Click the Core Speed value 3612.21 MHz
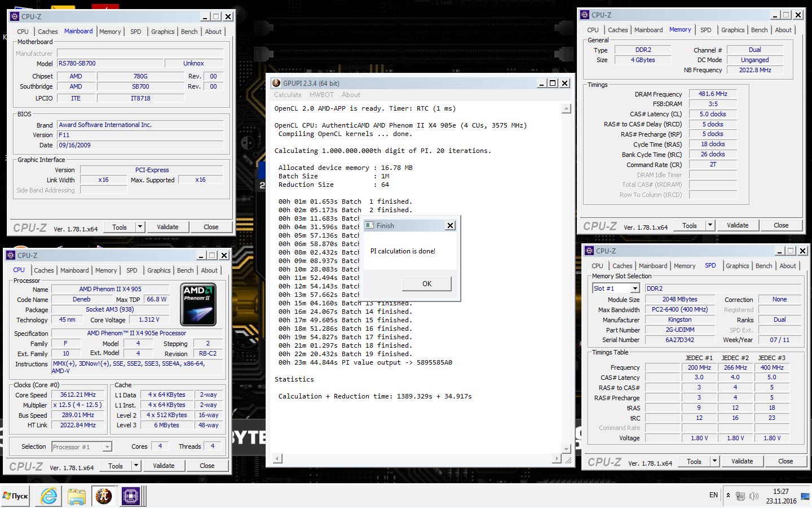Screen dimensions: 812x508 [78, 395]
